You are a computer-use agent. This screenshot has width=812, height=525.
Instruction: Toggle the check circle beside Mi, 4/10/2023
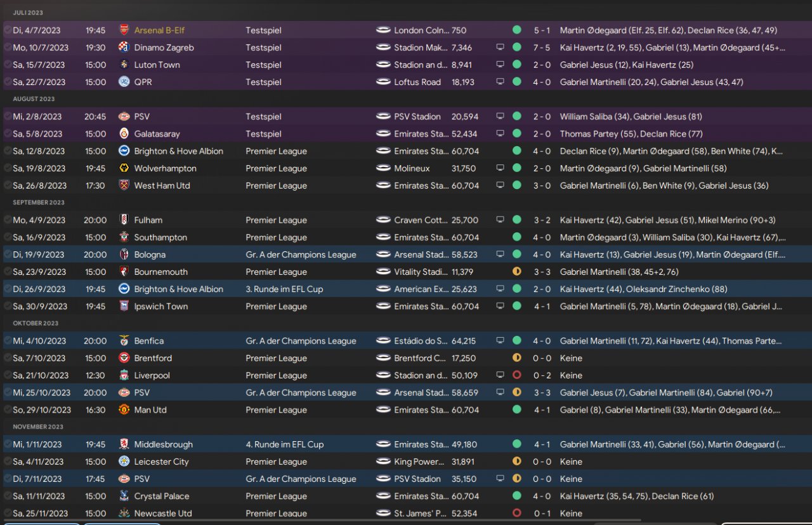pyautogui.click(x=8, y=341)
